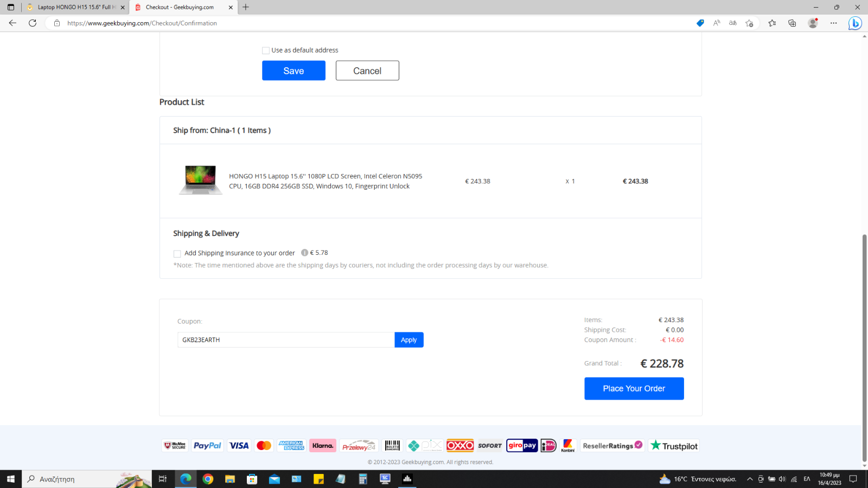
Task: Open the ResellerRatings badge
Action: pos(612,446)
